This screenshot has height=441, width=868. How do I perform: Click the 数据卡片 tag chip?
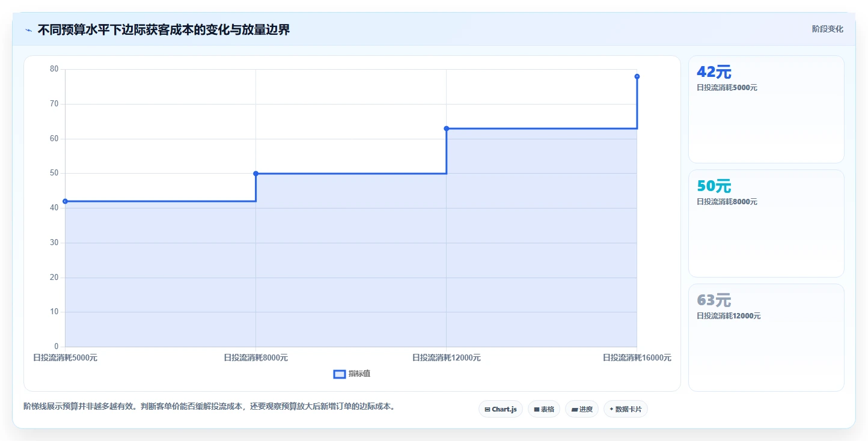tap(626, 409)
